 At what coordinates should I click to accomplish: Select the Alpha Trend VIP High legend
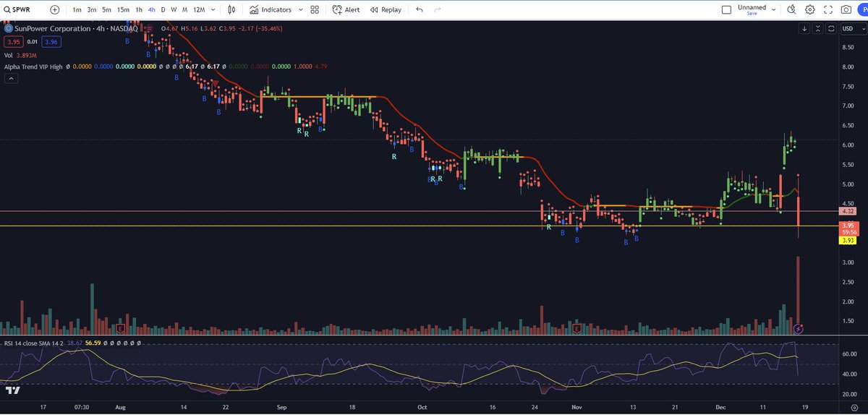[x=33, y=67]
